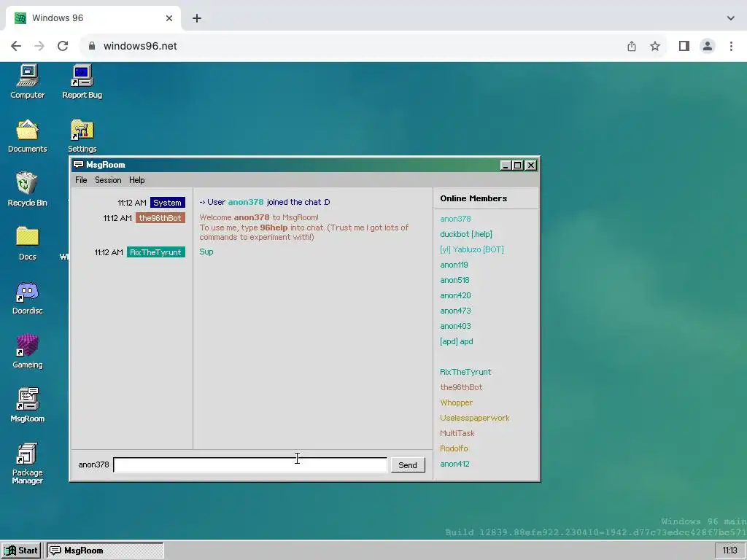Screen dimensions: 747x560
Task: Open the browser three-dot menu
Action: [731, 46]
